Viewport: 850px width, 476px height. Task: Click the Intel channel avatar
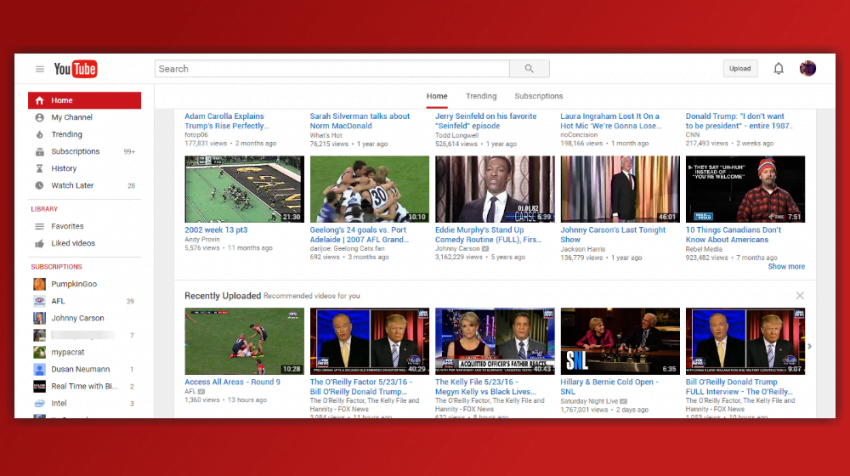tap(40, 403)
